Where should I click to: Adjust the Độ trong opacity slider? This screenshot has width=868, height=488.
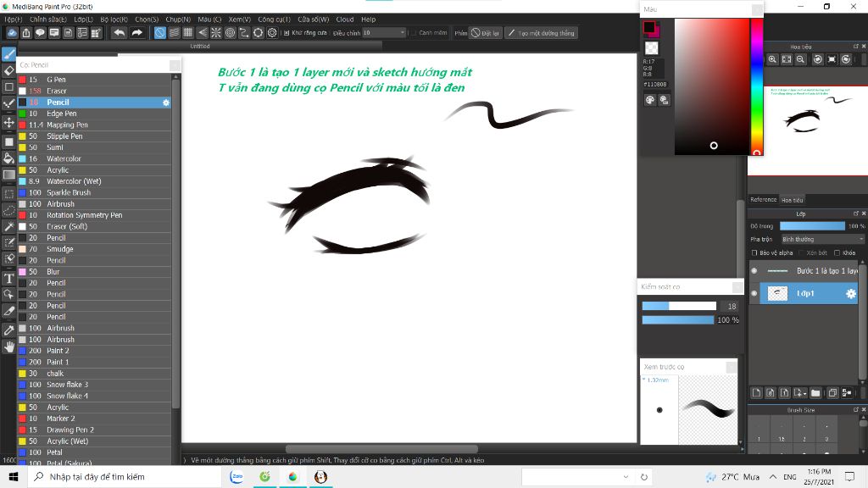pos(812,225)
